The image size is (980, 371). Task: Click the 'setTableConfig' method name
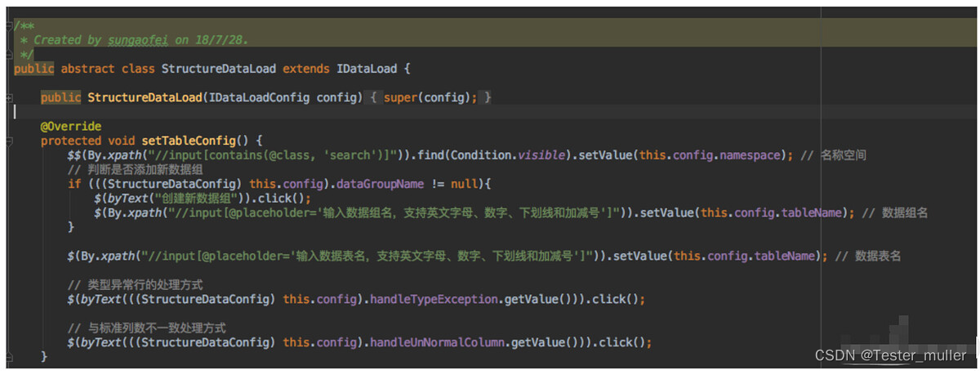(x=189, y=141)
